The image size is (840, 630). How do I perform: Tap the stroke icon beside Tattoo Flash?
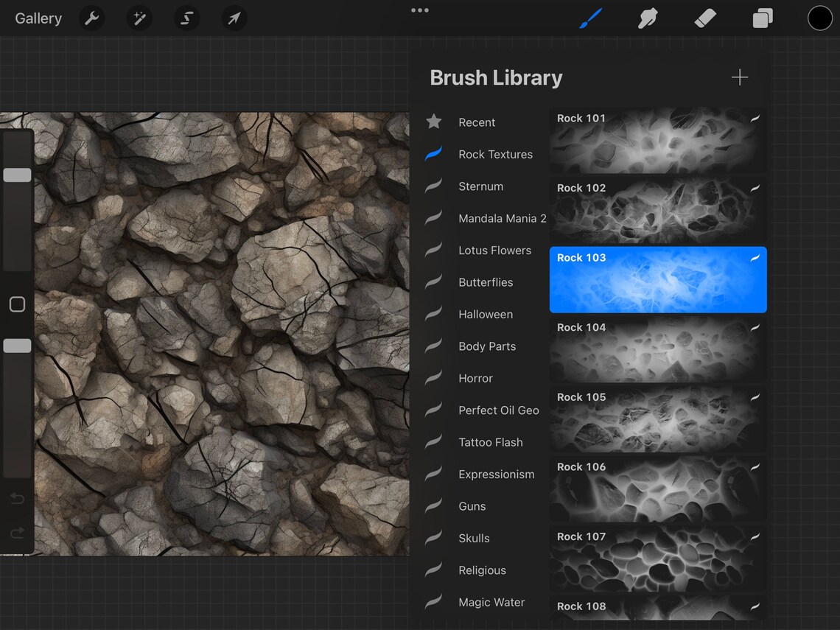point(433,442)
